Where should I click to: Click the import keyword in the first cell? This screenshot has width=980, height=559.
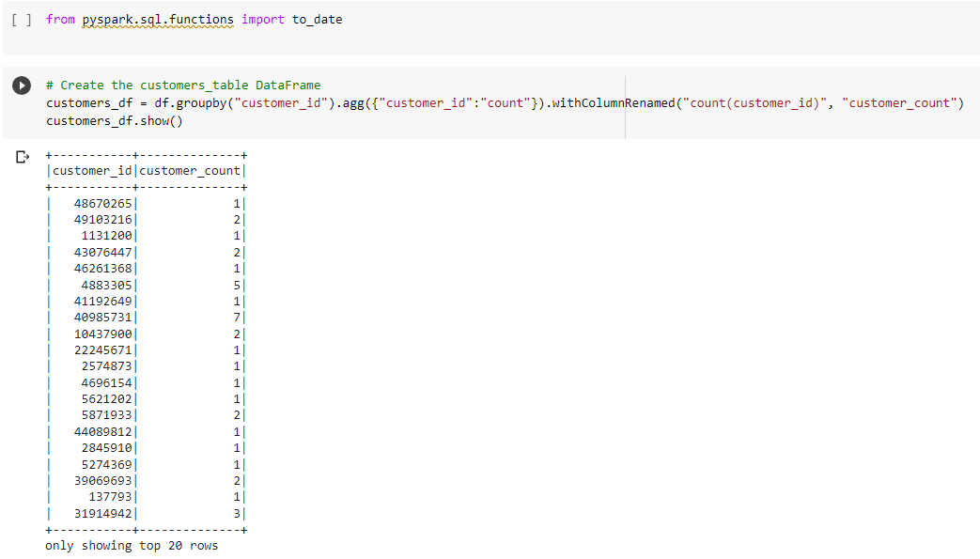point(264,19)
